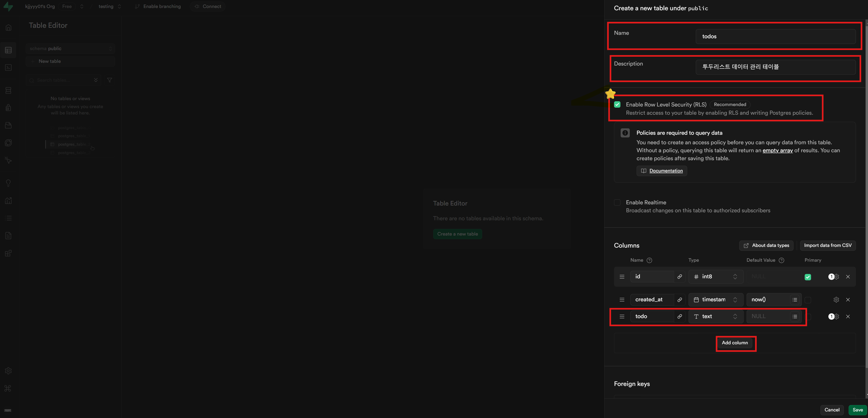Open Project Settings gear in sidebar

[x=8, y=370]
